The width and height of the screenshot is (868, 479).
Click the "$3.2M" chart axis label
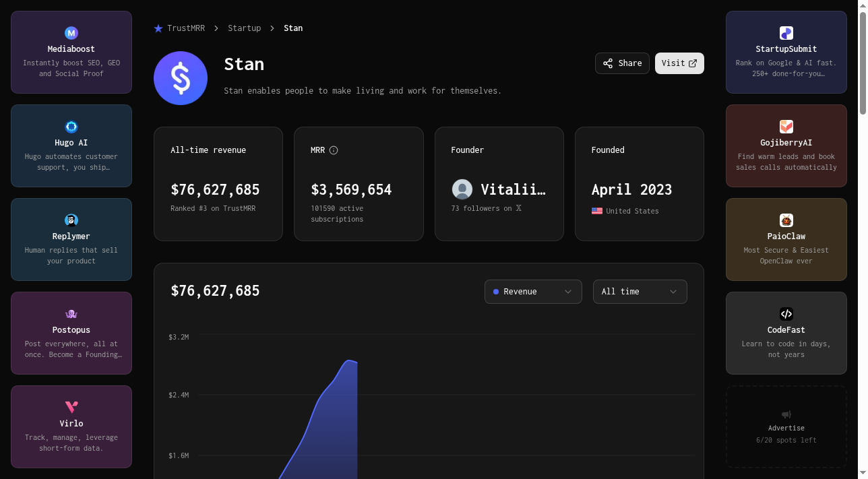click(x=179, y=337)
